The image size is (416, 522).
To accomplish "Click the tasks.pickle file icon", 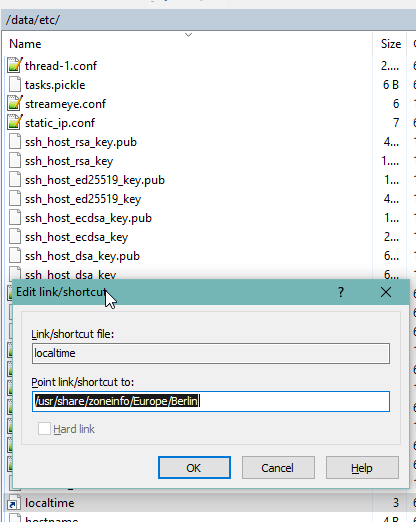I will tap(15, 84).
